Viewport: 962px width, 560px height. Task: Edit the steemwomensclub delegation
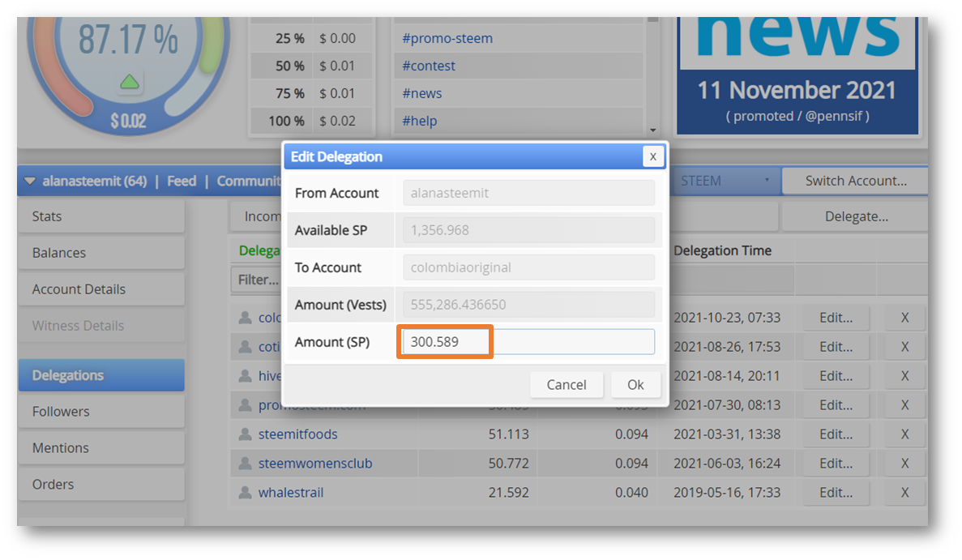(x=836, y=463)
